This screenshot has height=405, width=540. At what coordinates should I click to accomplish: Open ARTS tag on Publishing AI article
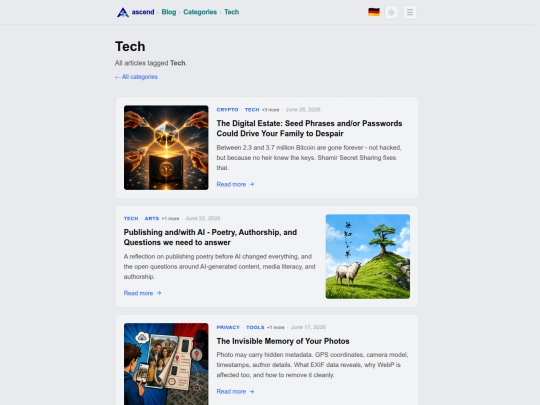[x=152, y=218]
